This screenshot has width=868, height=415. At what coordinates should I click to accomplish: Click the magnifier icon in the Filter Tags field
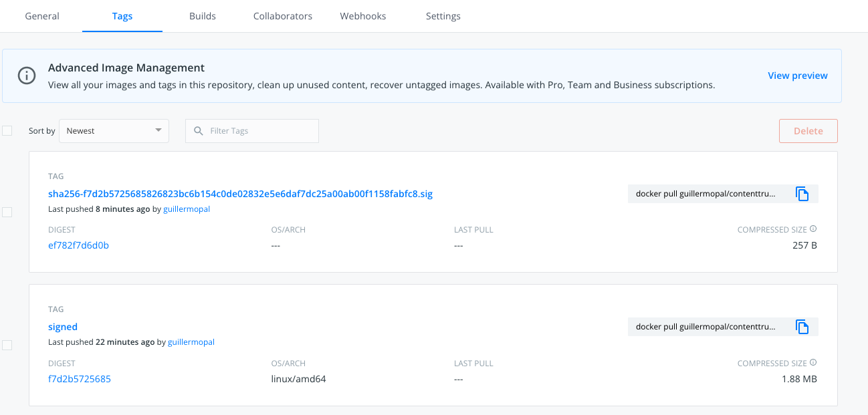click(198, 130)
